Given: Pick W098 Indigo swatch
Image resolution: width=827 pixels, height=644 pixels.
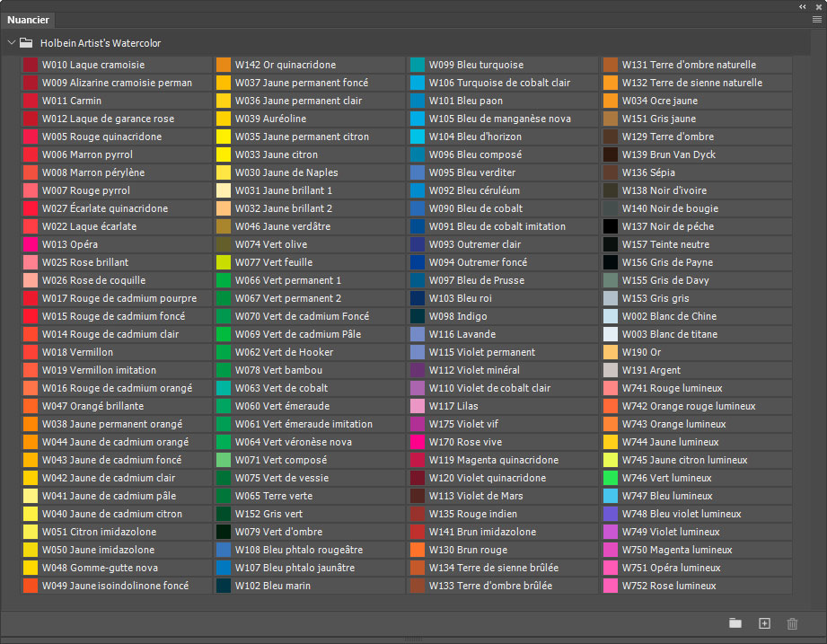Looking at the screenshot, I should tap(418, 316).
